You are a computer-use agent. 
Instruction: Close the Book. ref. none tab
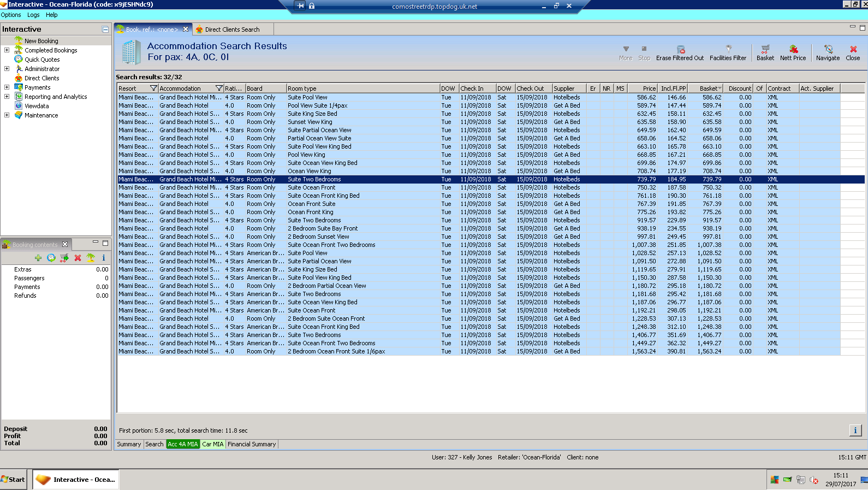(186, 29)
